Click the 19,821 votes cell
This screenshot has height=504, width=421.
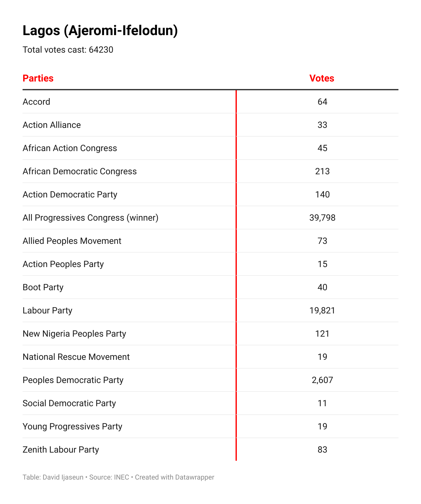click(x=322, y=311)
